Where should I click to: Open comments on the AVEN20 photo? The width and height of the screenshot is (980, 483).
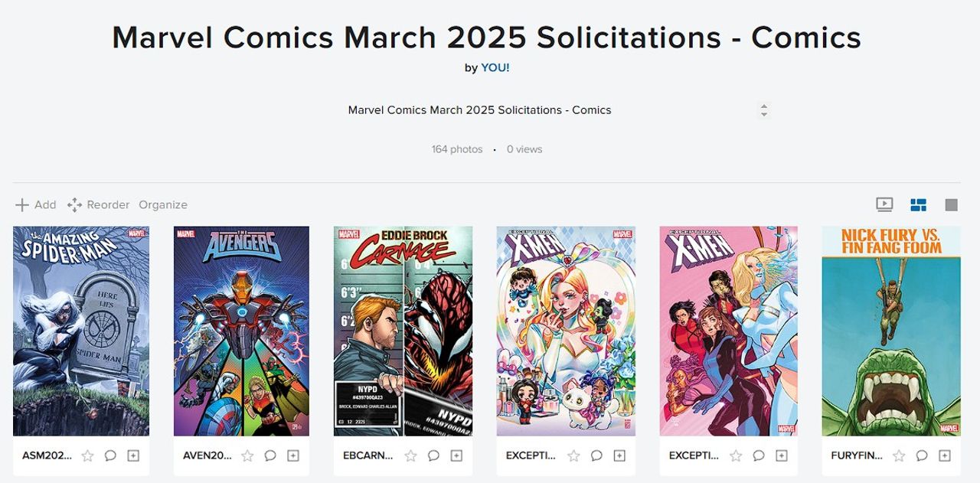point(270,455)
